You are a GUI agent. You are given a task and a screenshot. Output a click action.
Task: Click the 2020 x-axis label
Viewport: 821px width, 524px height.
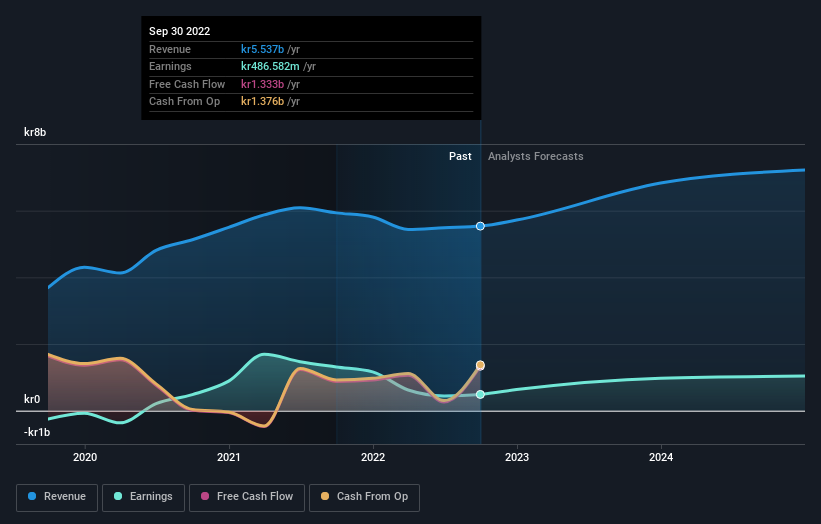[x=85, y=457]
